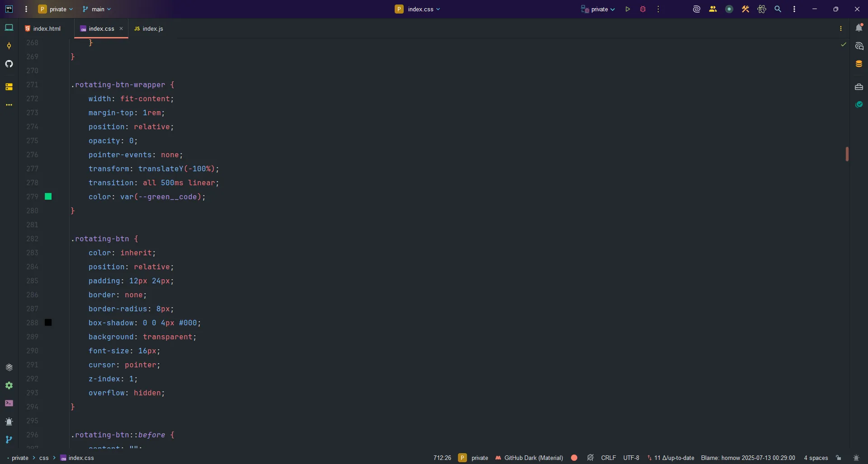Open the AI Assistant icon in title bar
Screen dimensions: 868x464
click(x=696, y=9)
